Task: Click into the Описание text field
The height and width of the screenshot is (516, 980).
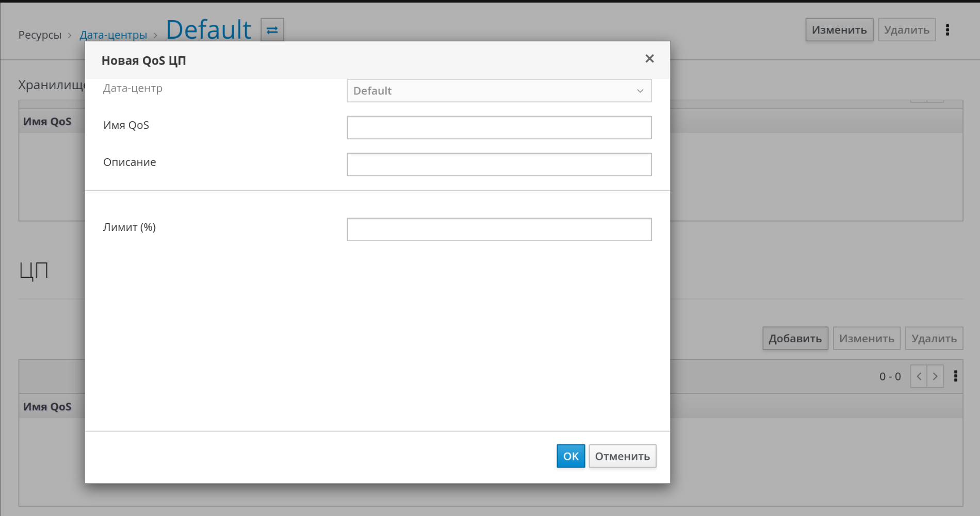Action: click(x=498, y=164)
